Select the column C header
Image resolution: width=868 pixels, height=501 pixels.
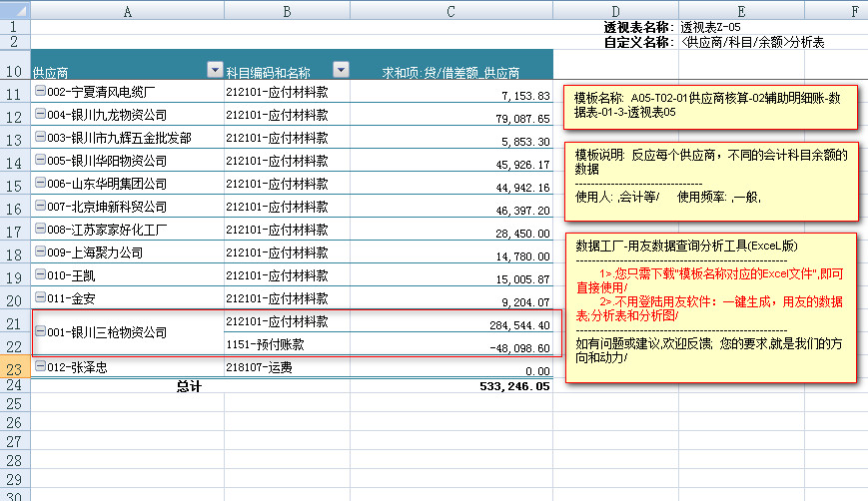[x=451, y=10]
